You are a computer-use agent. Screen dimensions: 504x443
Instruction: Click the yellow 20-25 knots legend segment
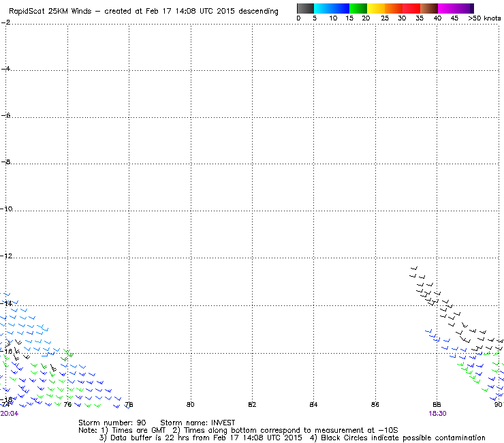376,8
